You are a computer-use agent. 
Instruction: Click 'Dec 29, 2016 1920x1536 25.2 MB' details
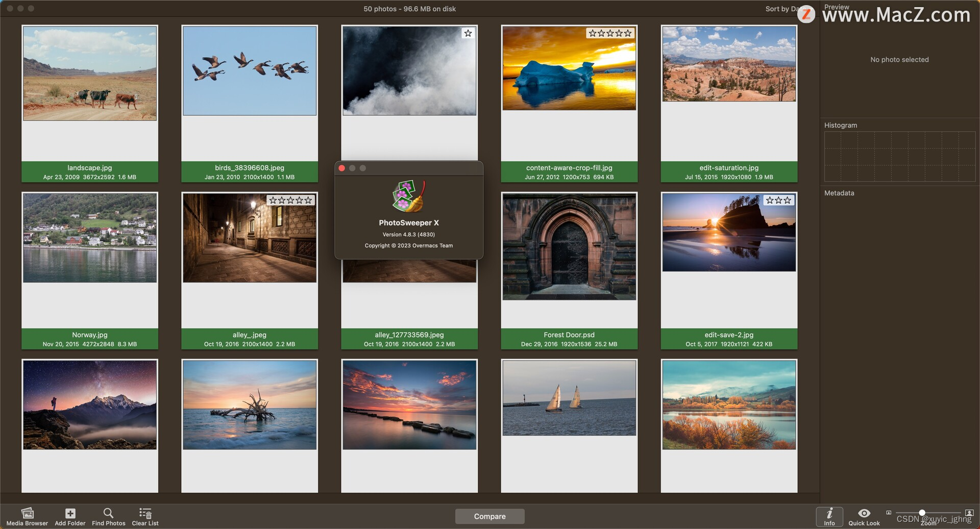point(569,344)
